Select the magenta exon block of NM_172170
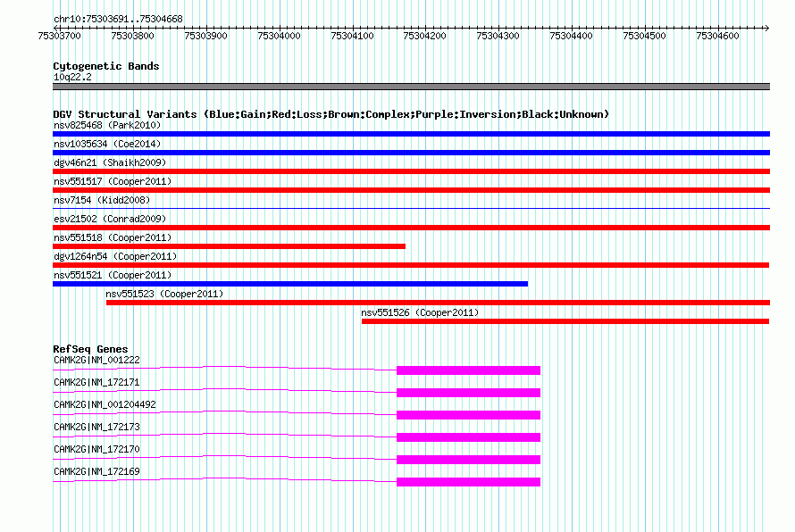The height and width of the screenshot is (532, 795). (468, 460)
